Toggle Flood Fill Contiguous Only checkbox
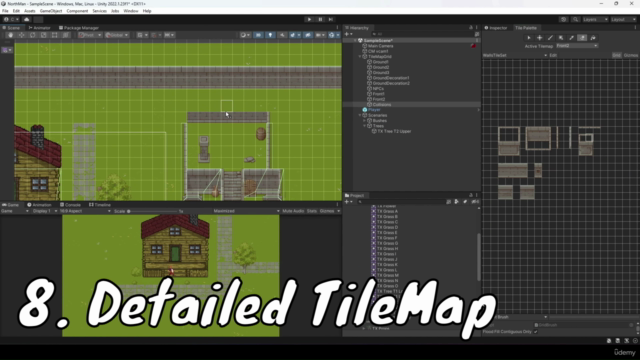The image size is (640, 360). (x=536, y=332)
